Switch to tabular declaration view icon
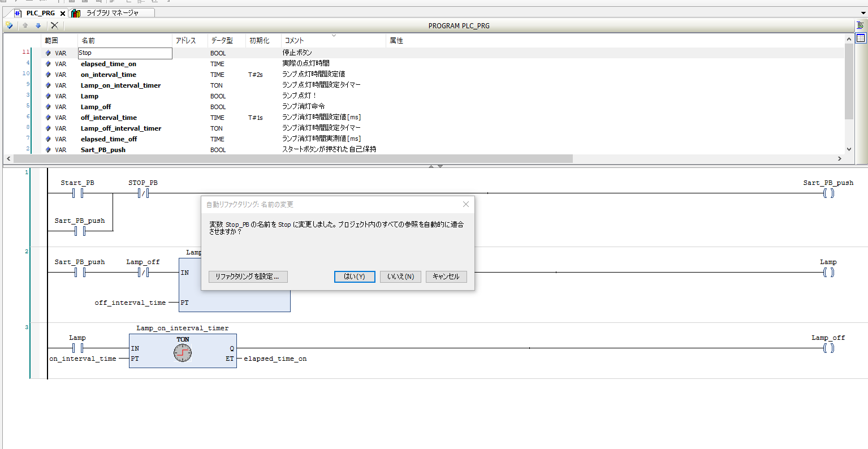The width and height of the screenshot is (868, 449). 861,38
